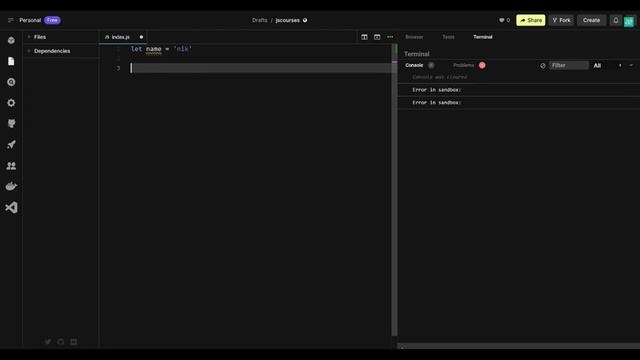Open the Search sidebar icon

pos(11,82)
